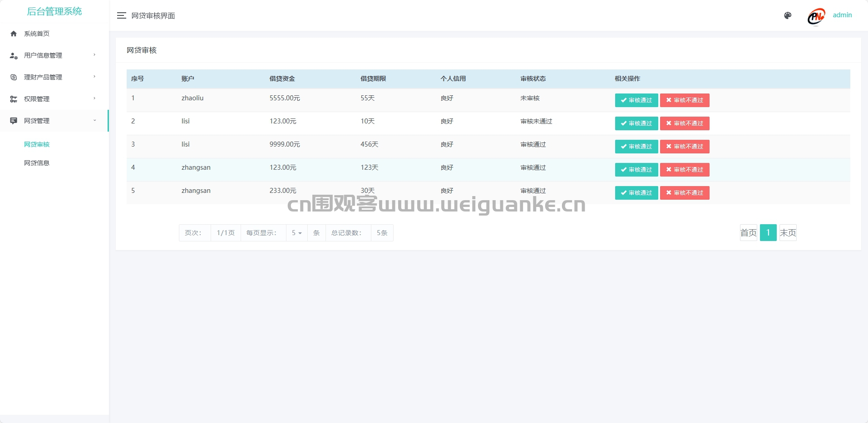
Task: Click 审核通过 for zhangsan's 123.00元 loan
Action: click(x=636, y=170)
